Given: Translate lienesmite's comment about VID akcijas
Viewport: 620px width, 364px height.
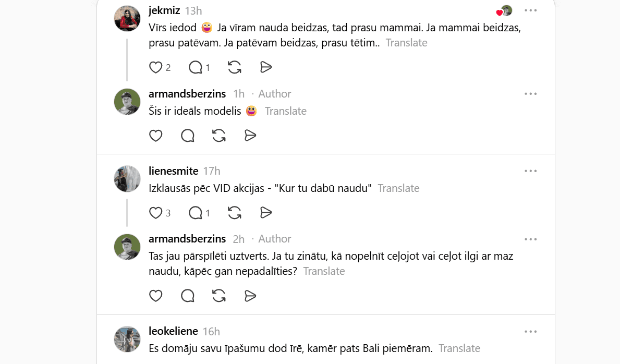Looking at the screenshot, I should (398, 188).
